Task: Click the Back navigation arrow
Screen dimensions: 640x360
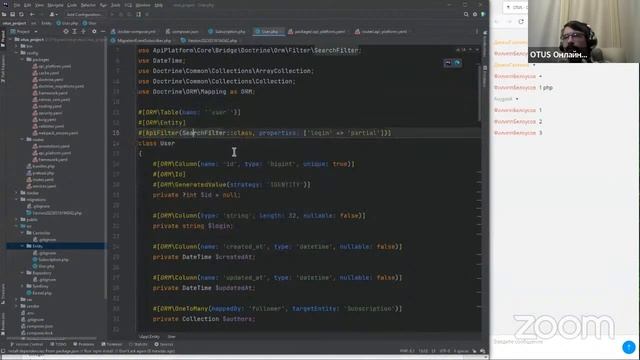Action: point(32,14)
